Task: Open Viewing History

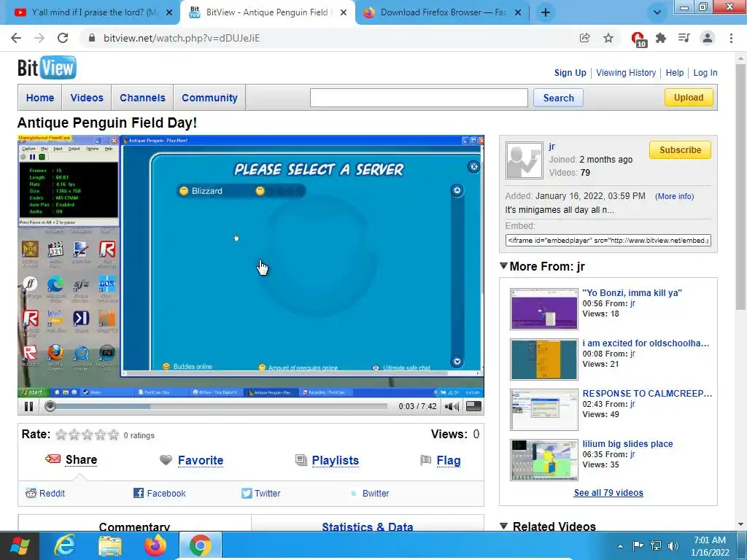Action: 625,72
